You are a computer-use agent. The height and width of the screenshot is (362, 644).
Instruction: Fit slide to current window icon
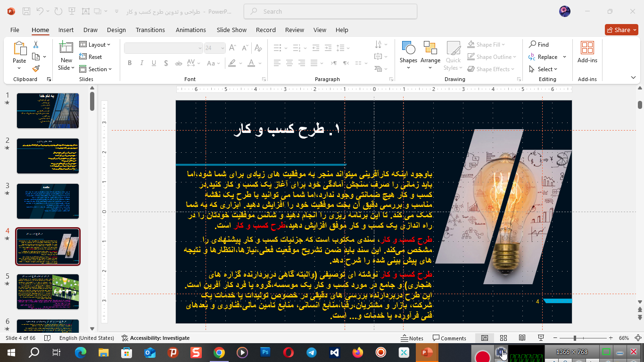tap(638, 338)
